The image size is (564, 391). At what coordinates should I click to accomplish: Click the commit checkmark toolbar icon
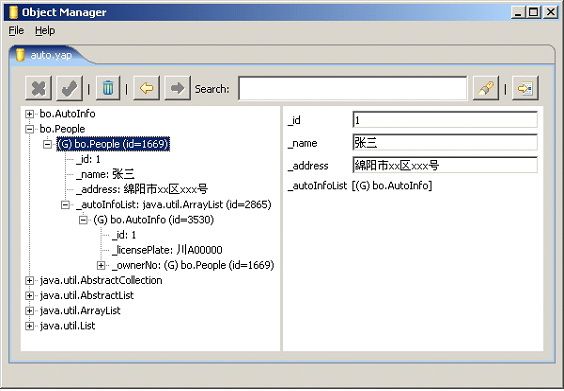pyautogui.click(x=69, y=88)
